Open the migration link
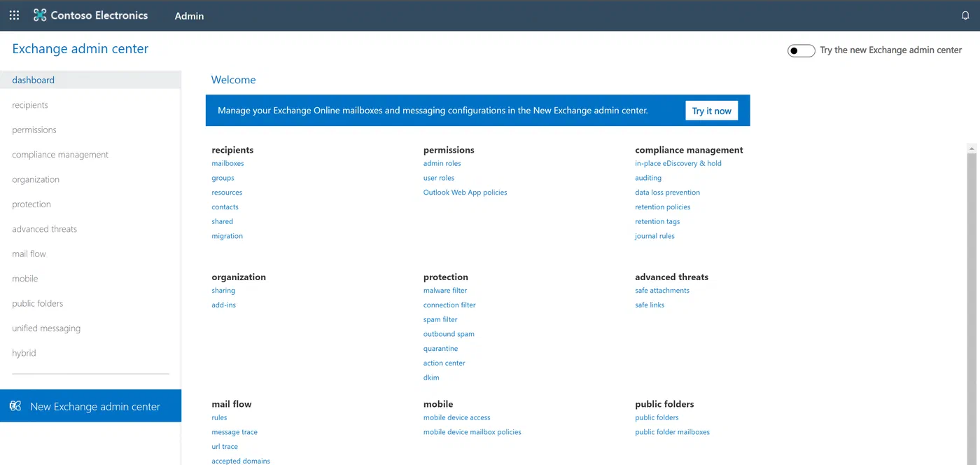 pos(227,236)
